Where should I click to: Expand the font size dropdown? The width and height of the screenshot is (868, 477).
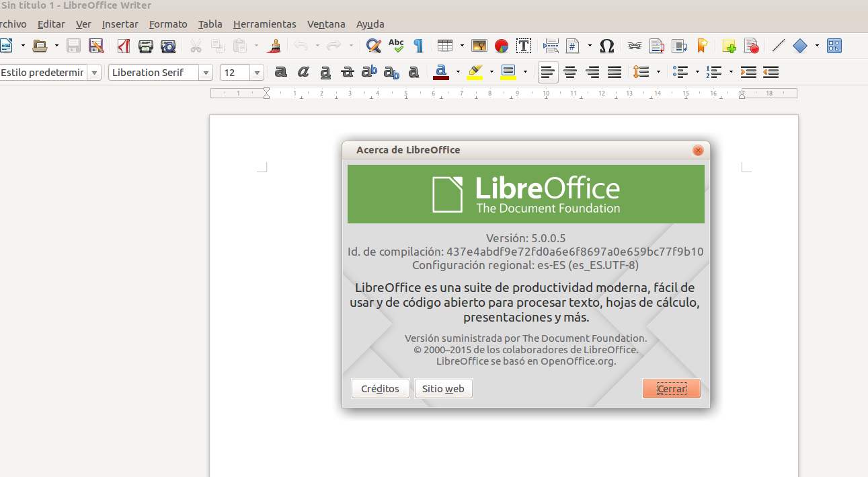click(x=257, y=73)
